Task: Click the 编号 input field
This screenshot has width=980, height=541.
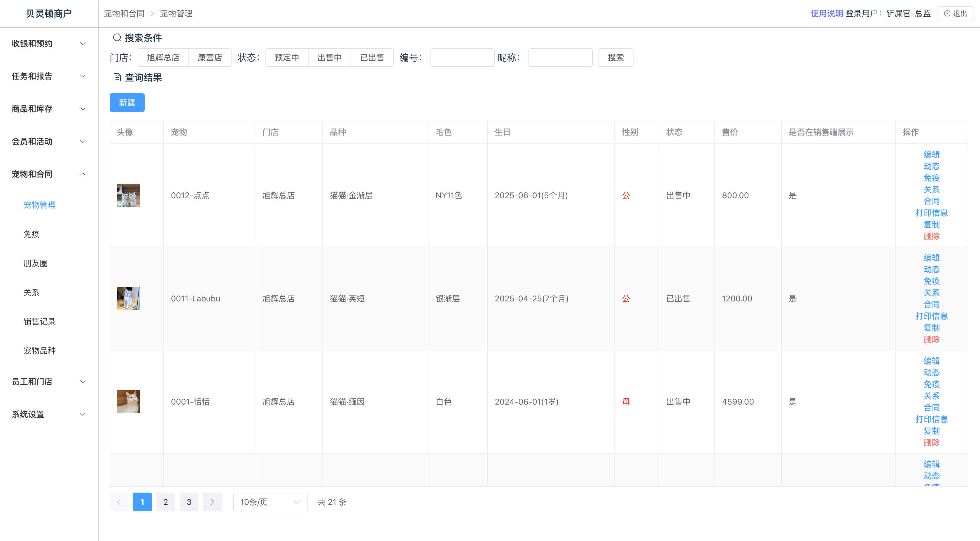Action: tap(462, 57)
